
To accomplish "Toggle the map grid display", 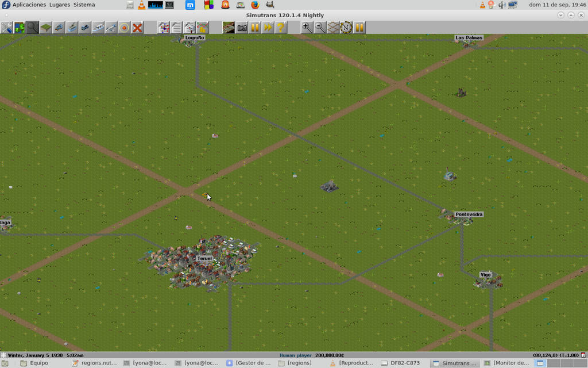I will [x=334, y=28].
